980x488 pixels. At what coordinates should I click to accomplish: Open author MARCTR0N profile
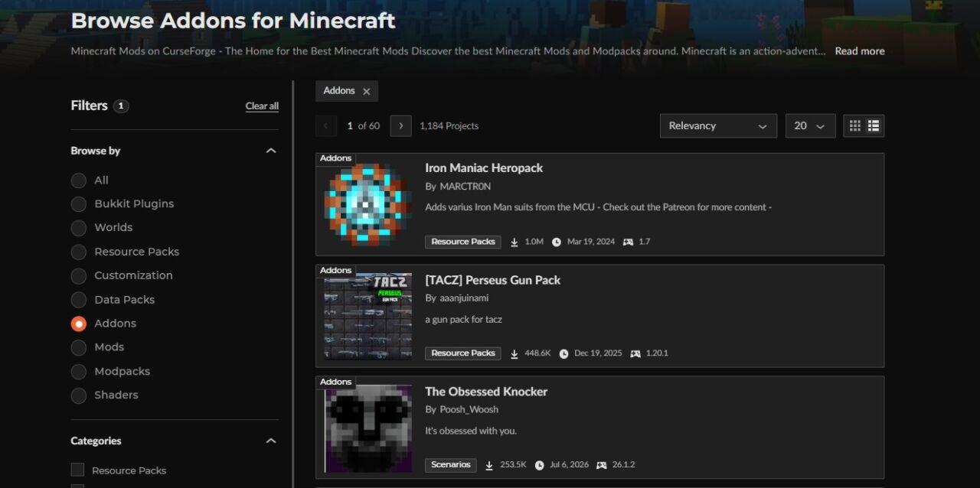(465, 187)
